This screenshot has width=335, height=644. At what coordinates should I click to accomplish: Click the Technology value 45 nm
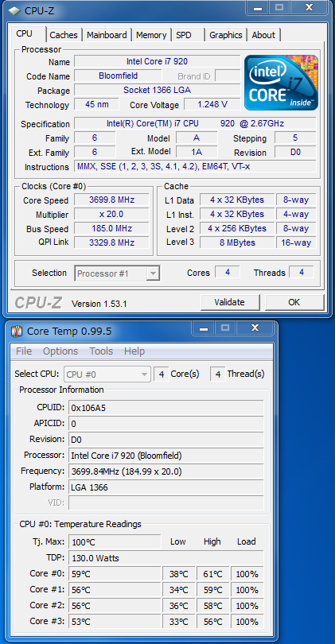97,104
